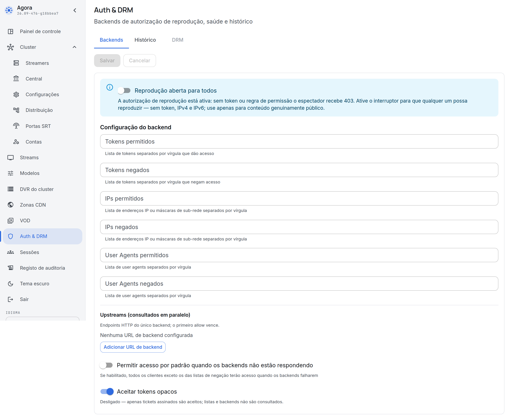Switch to the Histórico tab
The width and height of the screenshot is (513, 420).
click(145, 40)
